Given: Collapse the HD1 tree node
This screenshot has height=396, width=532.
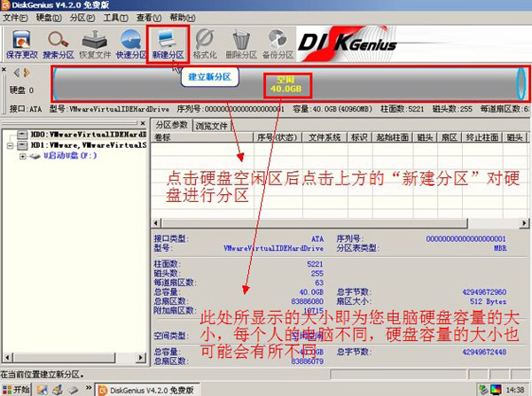Looking at the screenshot, I should pyautogui.click(x=10, y=145).
